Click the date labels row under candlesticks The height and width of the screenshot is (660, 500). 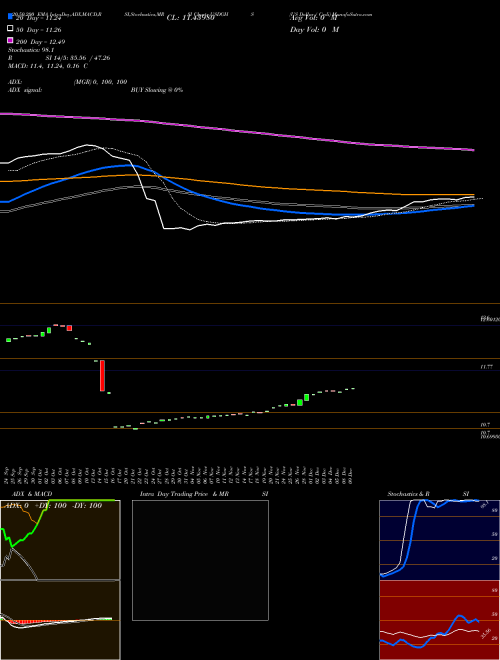pos(179,474)
